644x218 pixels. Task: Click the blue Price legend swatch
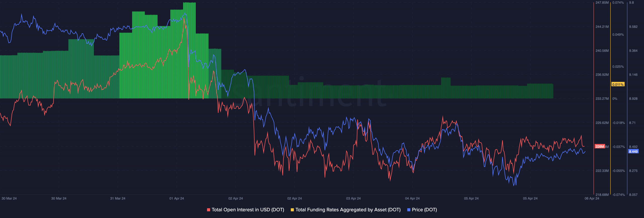pyautogui.click(x=409, y=210)
